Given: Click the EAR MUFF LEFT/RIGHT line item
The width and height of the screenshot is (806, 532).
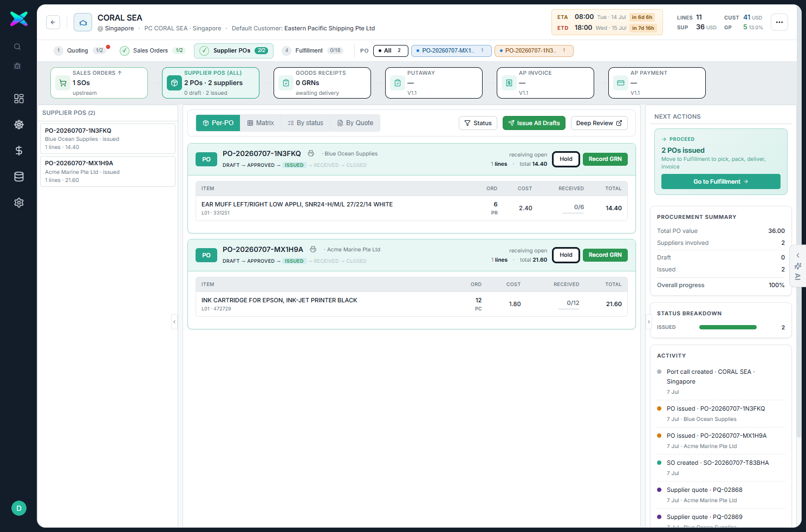Looking at the screenshot, I should point(412,208).
